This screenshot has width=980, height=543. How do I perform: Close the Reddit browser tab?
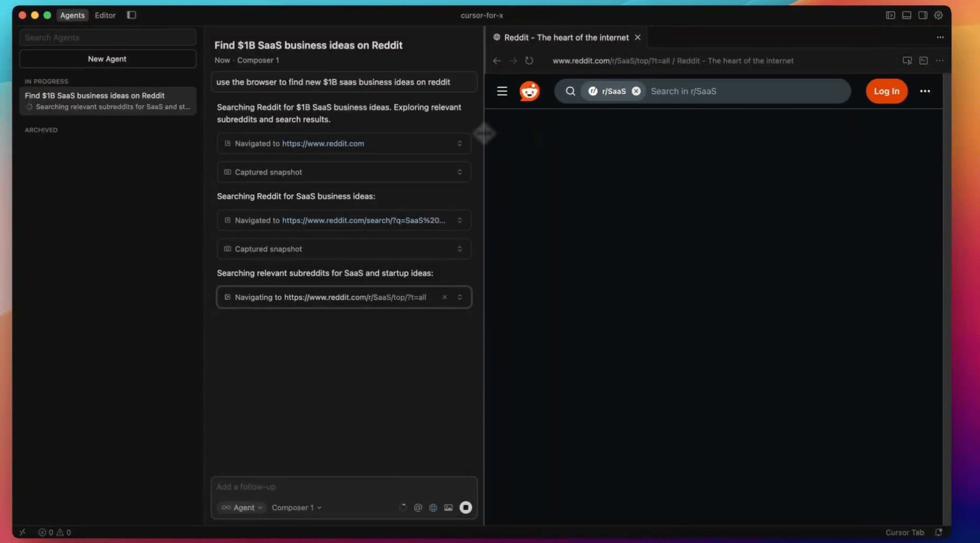tap(637, 37)
